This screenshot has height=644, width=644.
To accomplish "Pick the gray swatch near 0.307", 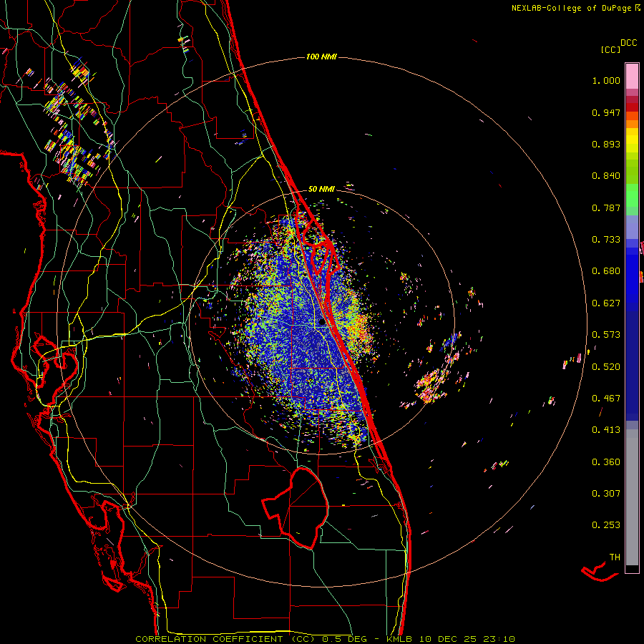I will (632, 497).
